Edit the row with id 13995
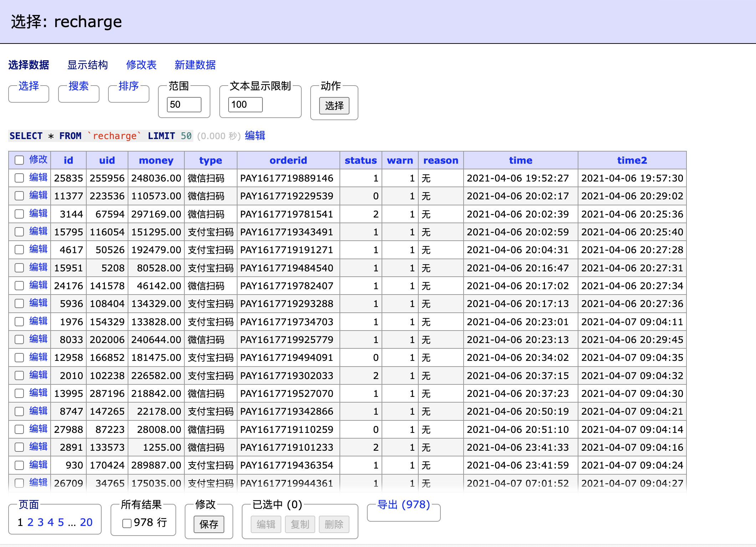The height and width of the screenshot is (547, 756). [38, 393]
